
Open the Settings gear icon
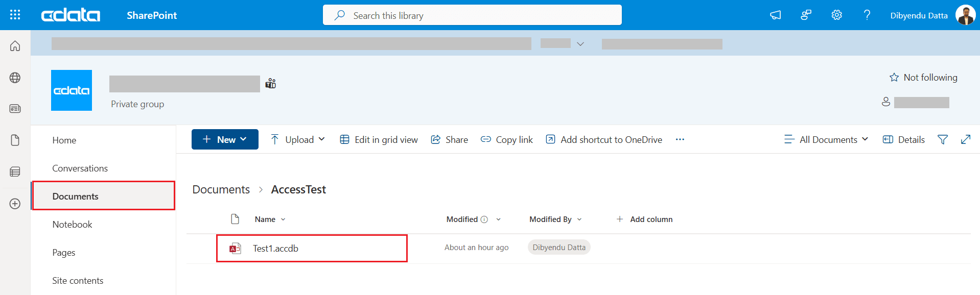[836, 15]
